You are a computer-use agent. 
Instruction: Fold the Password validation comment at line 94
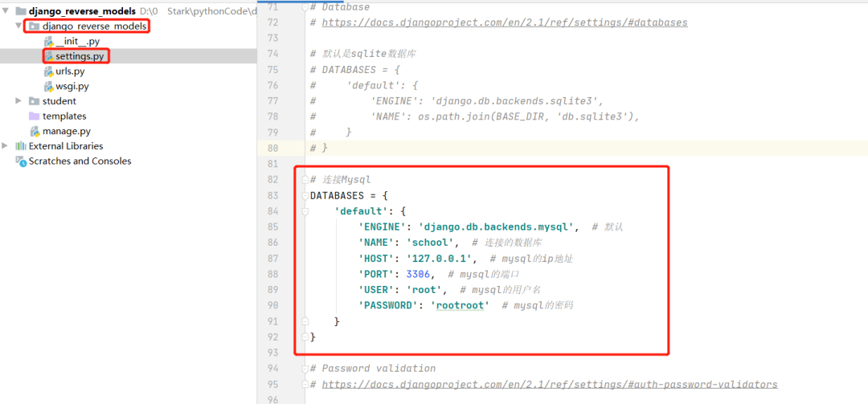[305, 369]
